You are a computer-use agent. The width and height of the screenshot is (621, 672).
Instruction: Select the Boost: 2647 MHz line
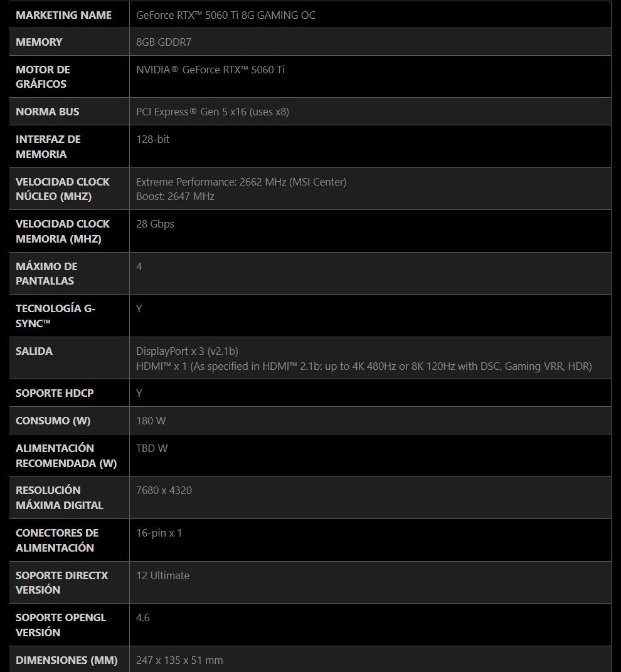pyautogui.click(x=175, y=196)
